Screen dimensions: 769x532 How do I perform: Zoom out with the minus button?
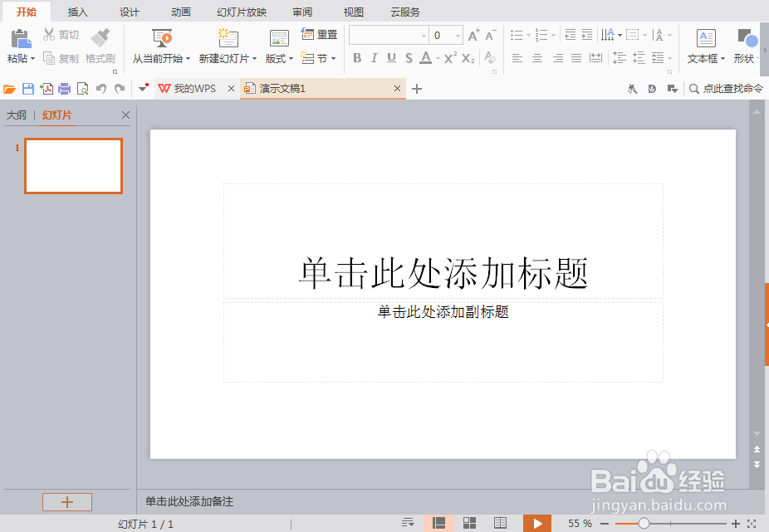[x=605, y=524]
